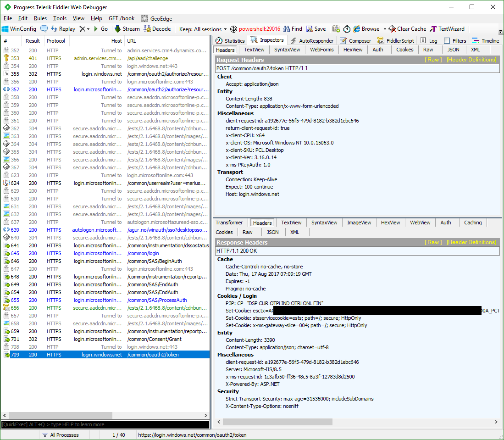
Task: Select session 353 key icon row
Action: point(6,58)
